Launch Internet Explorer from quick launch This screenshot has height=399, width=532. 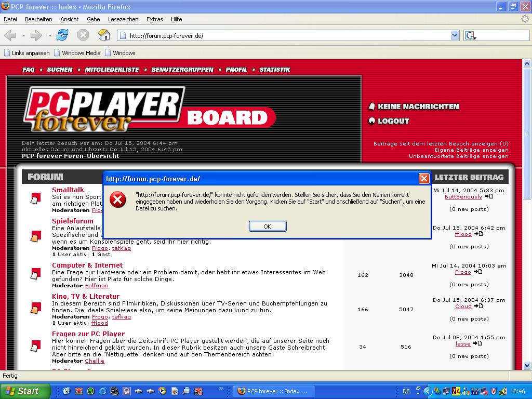102,391
